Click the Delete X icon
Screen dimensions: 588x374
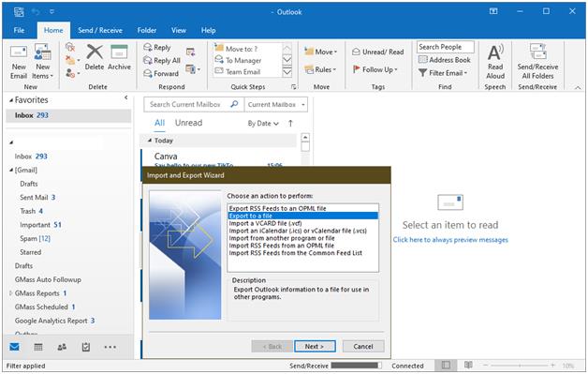coord(95,52)
